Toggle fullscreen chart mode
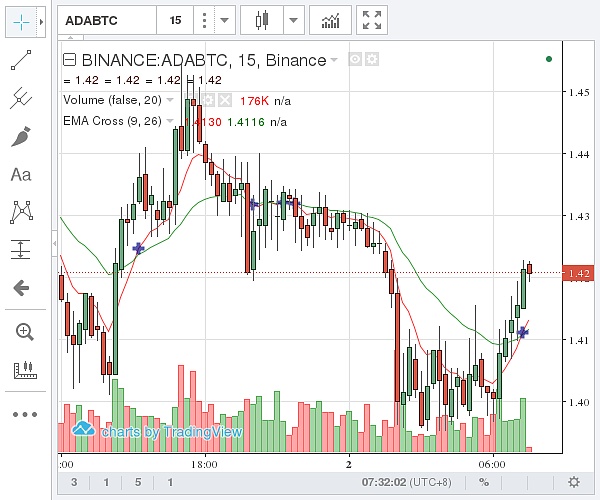 coord(372,20)
